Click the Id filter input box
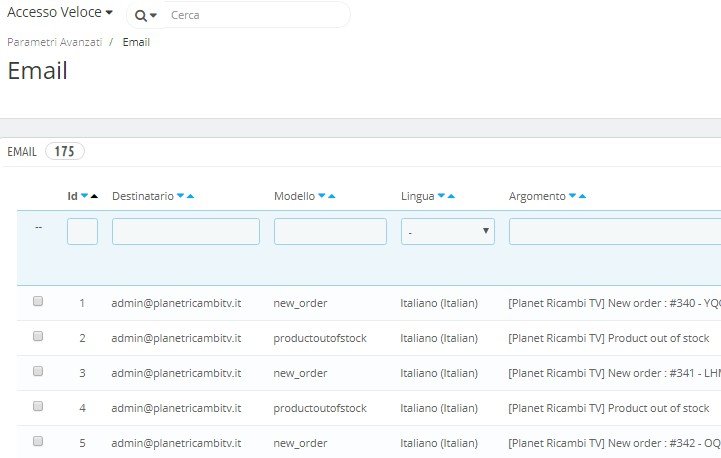This screenshot has height=458, width=721. (82, 231)
